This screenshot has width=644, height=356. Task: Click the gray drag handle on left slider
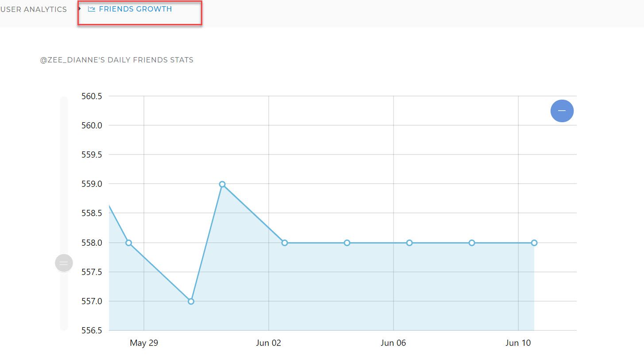[x=64, y=263]
